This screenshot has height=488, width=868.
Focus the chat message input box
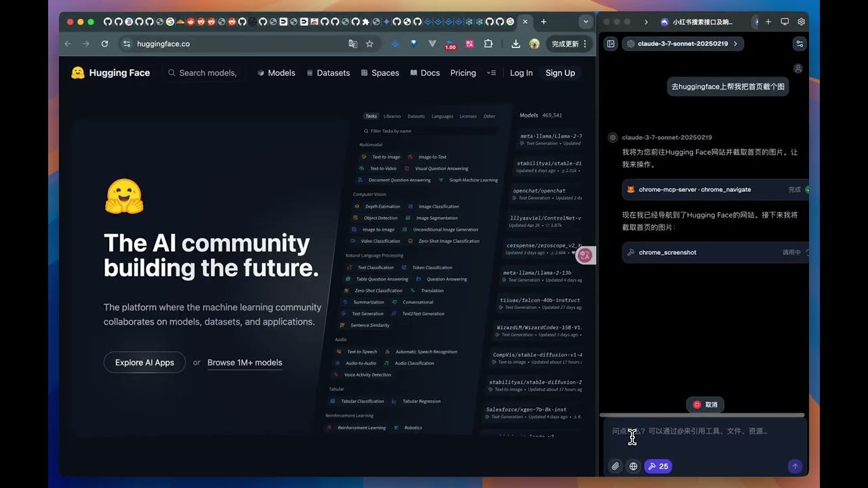tap(704, 431)
